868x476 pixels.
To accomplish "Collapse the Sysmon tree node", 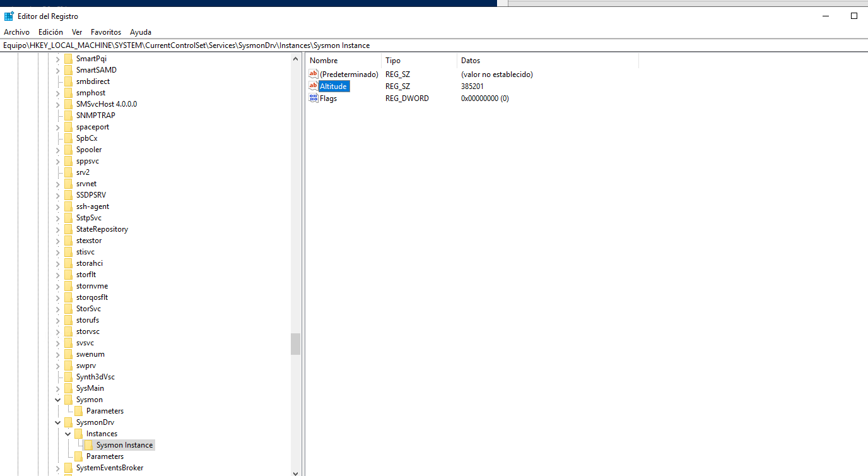I will [58, 400].
